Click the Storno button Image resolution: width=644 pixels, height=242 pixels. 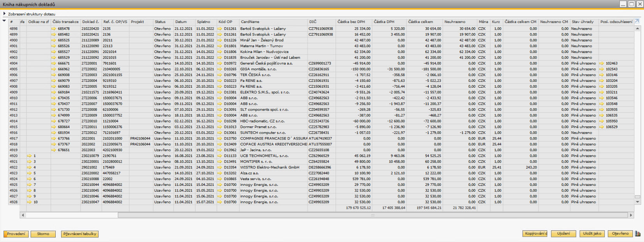43,234
